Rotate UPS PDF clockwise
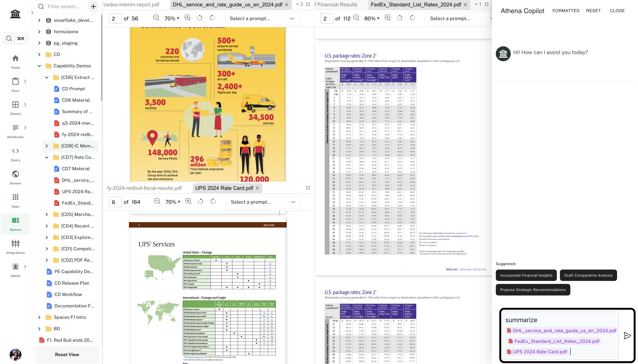This screenshot has width=638, height=364. coord(213,201)
